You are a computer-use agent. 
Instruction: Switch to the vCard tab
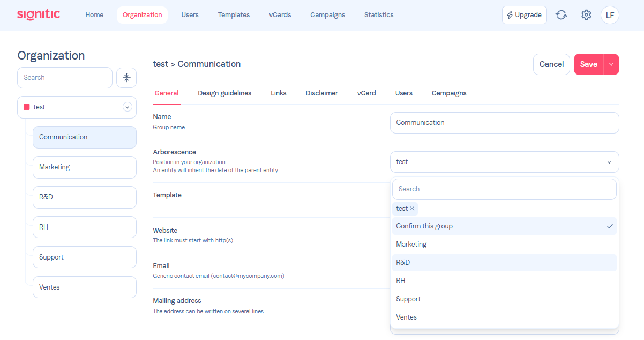point(366,93)
